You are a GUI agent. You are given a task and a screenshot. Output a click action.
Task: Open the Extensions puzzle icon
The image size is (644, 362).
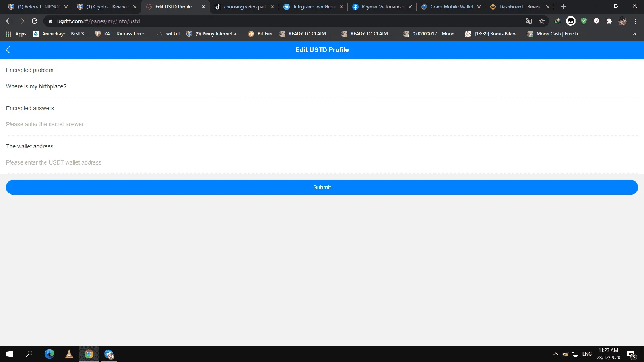pyautogui.click(x=609, y=21)
